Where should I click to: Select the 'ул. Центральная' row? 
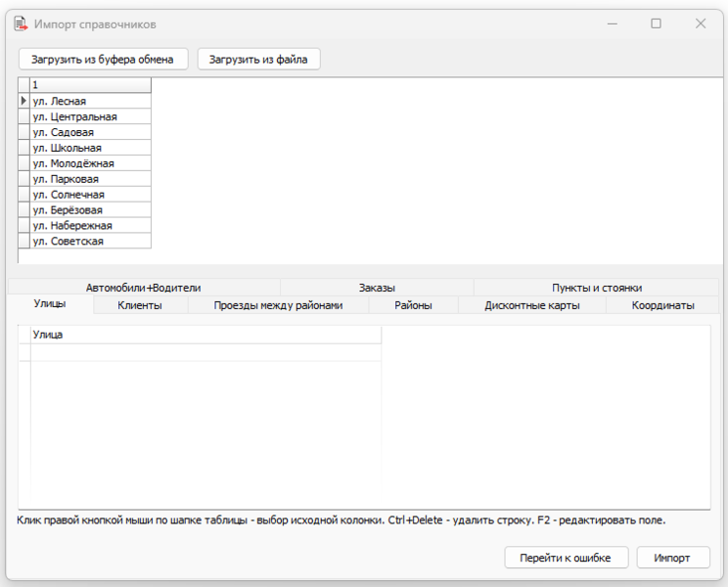90,116
